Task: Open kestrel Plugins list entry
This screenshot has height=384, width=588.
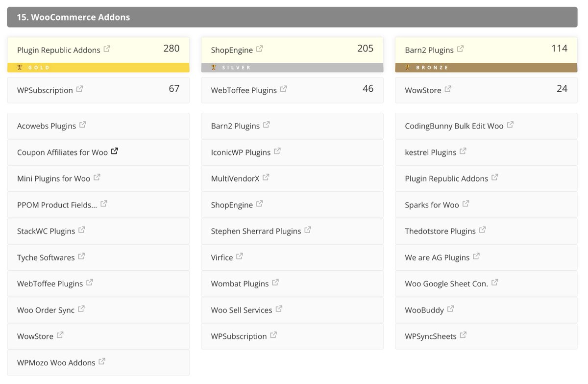Action: coord(487,153)
